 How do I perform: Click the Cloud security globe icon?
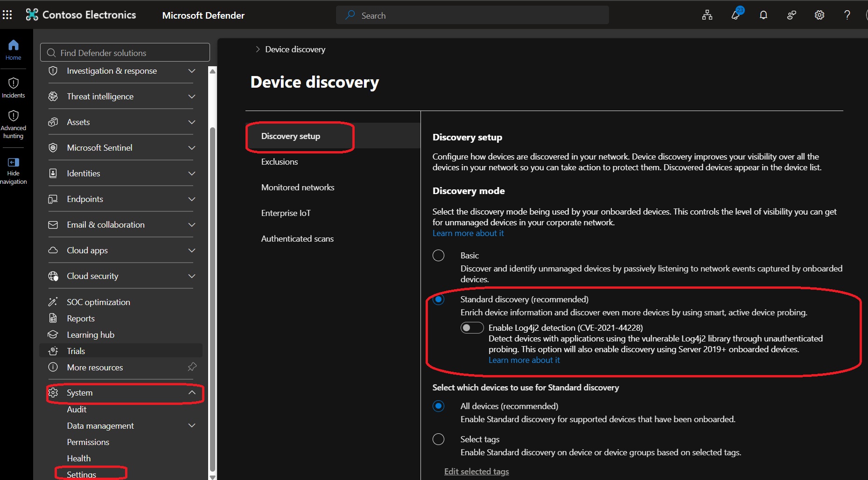[53, 276]
